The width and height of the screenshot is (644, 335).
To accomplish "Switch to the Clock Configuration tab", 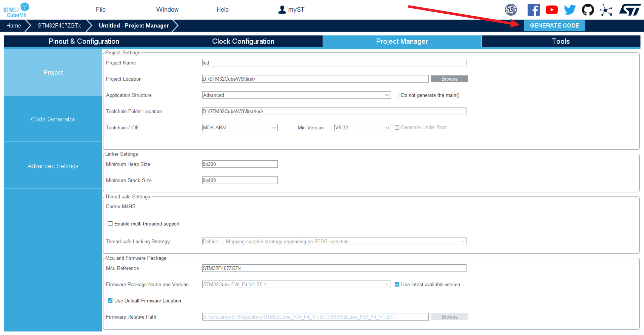I will (243, 41).
